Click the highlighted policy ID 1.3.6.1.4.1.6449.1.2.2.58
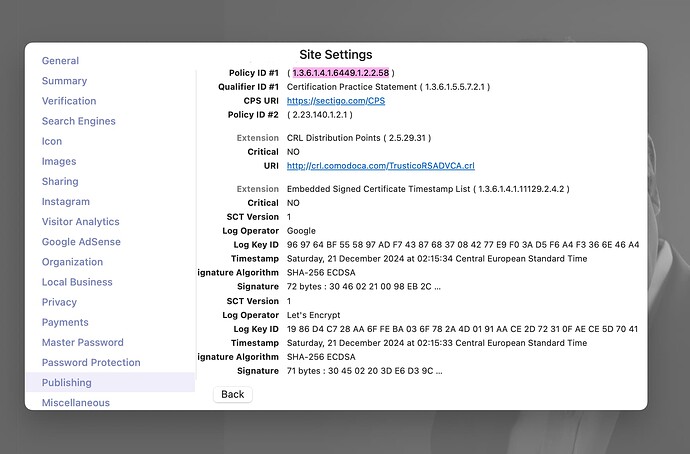 (x=341, y=73)
